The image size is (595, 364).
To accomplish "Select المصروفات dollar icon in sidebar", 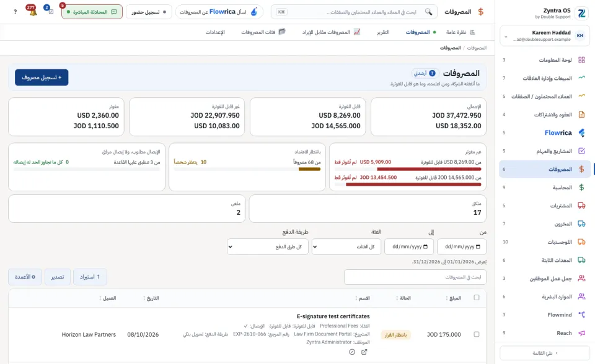I will pyautogui.click(x=581, y=169).
